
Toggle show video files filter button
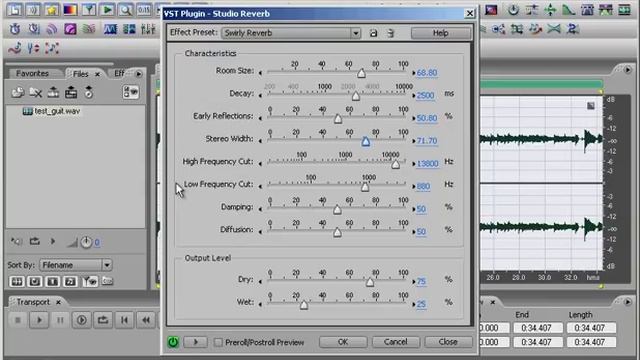pos(53,281)
